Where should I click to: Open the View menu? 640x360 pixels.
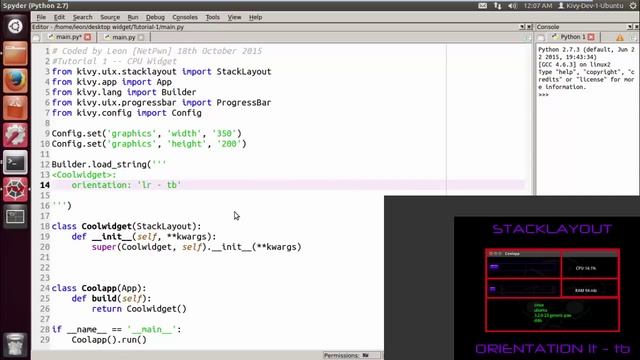click(x=234, y=17)
